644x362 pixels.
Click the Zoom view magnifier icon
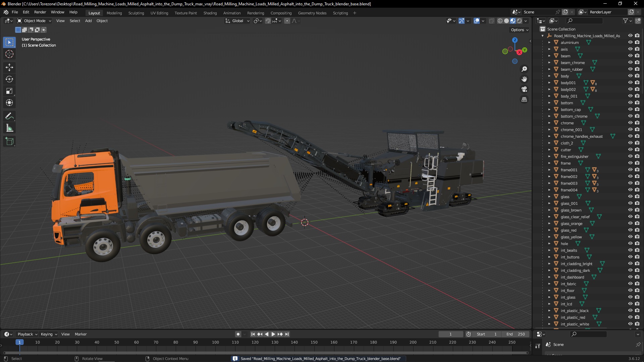click(524, 69)
